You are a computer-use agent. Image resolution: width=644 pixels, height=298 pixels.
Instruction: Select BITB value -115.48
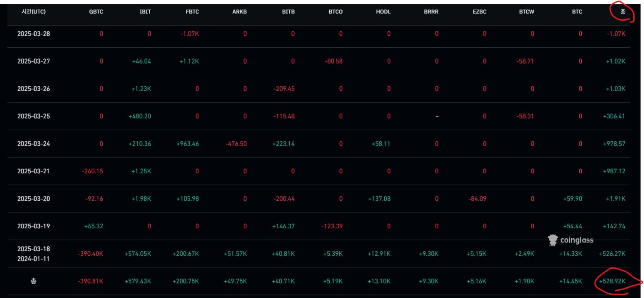point(284,117)
